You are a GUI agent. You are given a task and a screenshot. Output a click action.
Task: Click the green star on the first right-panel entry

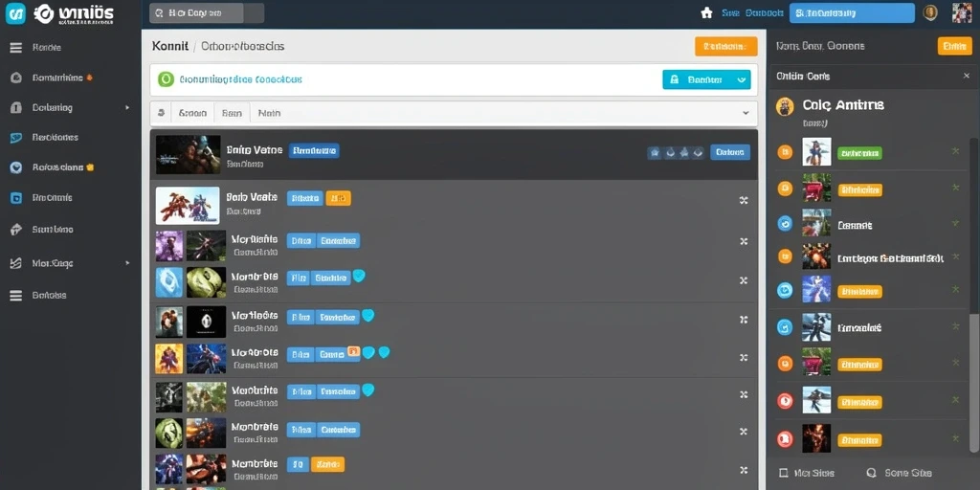(955, 150)
